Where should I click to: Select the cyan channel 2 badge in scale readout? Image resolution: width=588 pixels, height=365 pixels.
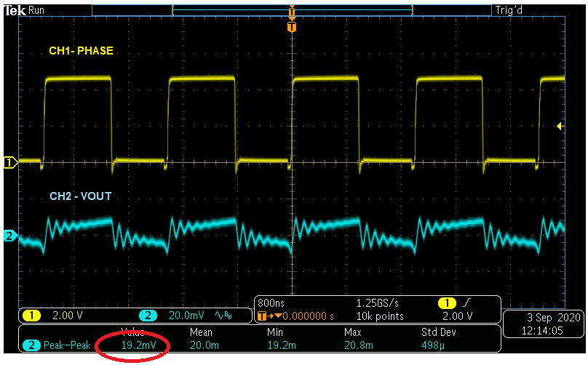point(148,316)
